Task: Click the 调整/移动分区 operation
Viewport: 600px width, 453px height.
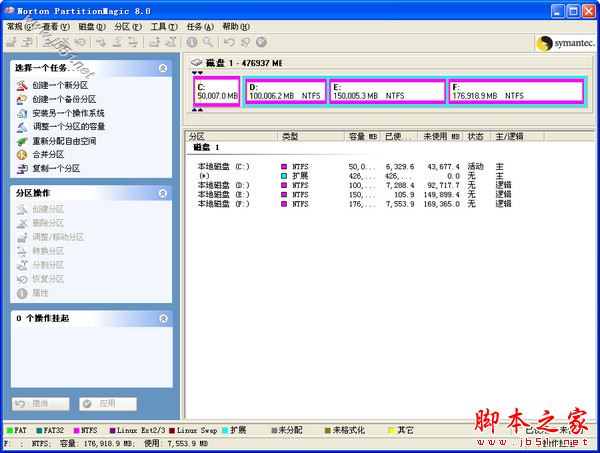Action: tap(50, 237)
